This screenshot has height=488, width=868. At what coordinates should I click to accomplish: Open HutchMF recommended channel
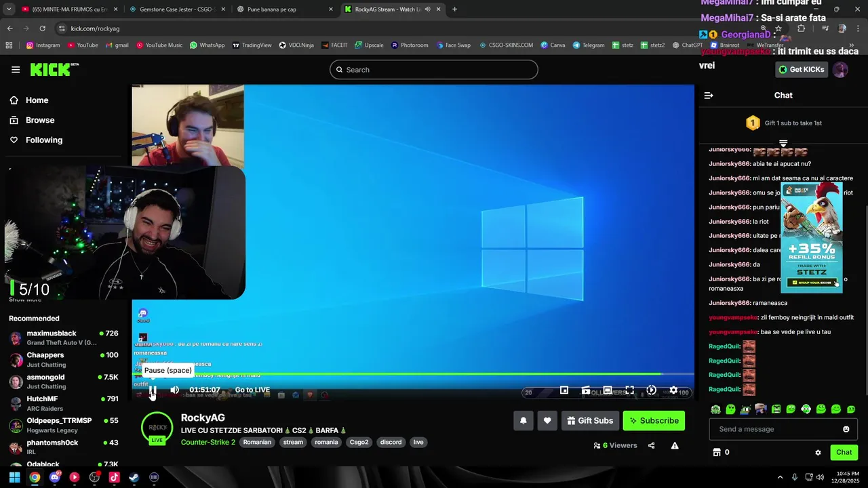[x=63, y=403]
